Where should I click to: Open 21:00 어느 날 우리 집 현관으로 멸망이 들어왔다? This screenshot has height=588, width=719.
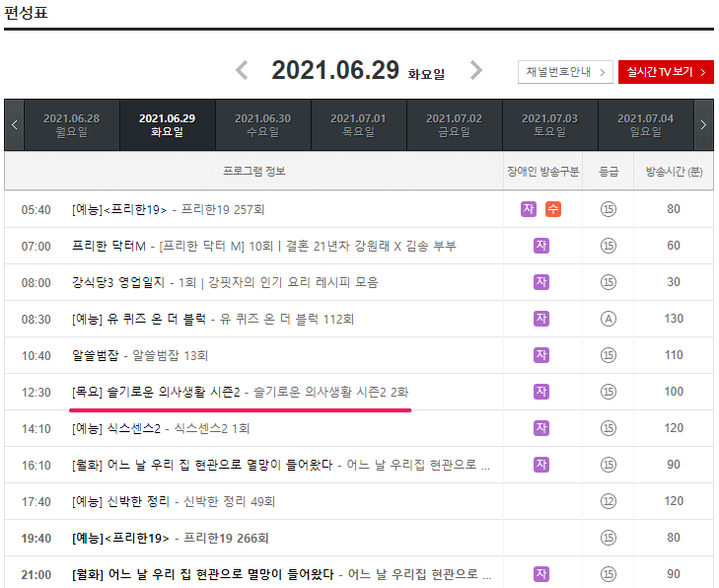[x=281, y=574]
